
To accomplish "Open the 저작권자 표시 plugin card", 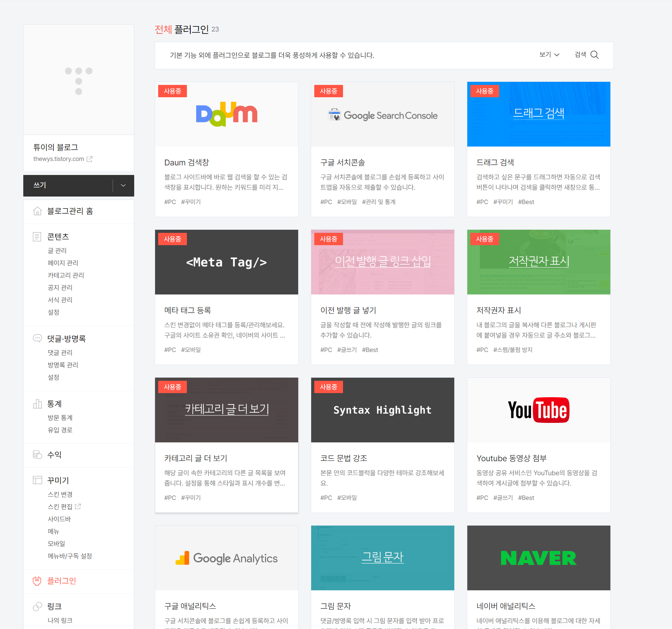I will pyautogui.click(x=539, y=297).
